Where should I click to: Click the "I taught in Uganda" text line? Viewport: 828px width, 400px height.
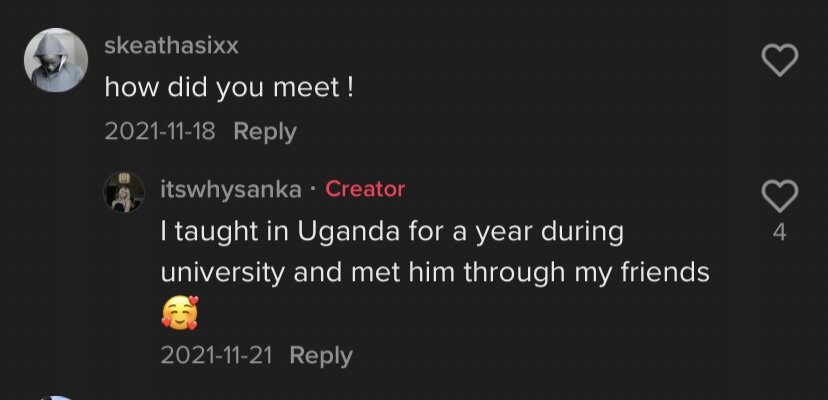point(392,231)
